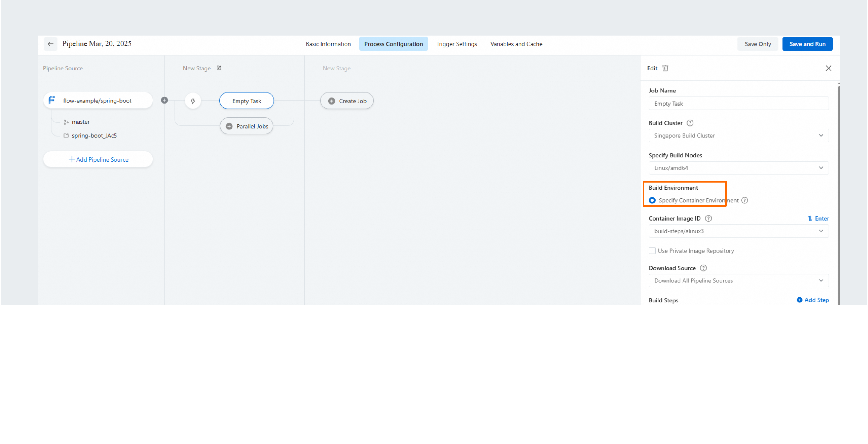Open the Variables and Cache tab
The height and width of the screenshot is (444, 868).
(516, 44)
